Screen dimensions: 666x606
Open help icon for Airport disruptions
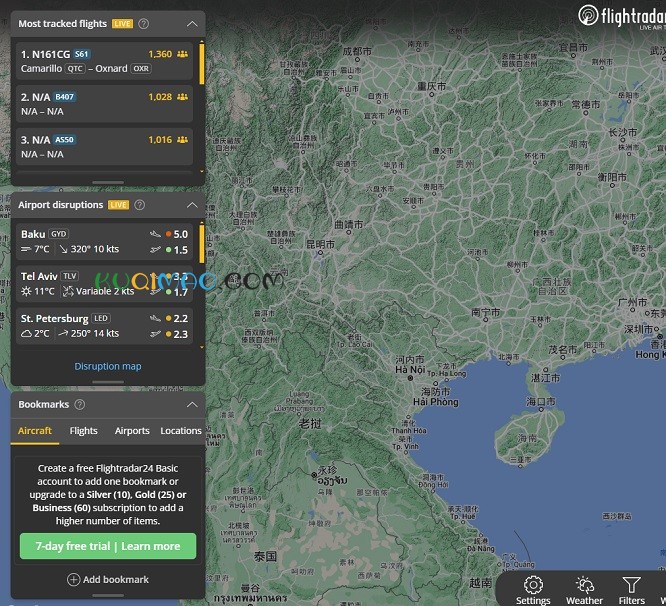[139, 205]
